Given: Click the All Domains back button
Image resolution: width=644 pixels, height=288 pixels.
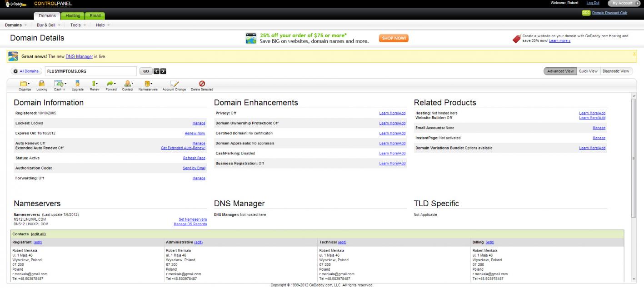Looking at the screenshot, I should pos(26,71).
